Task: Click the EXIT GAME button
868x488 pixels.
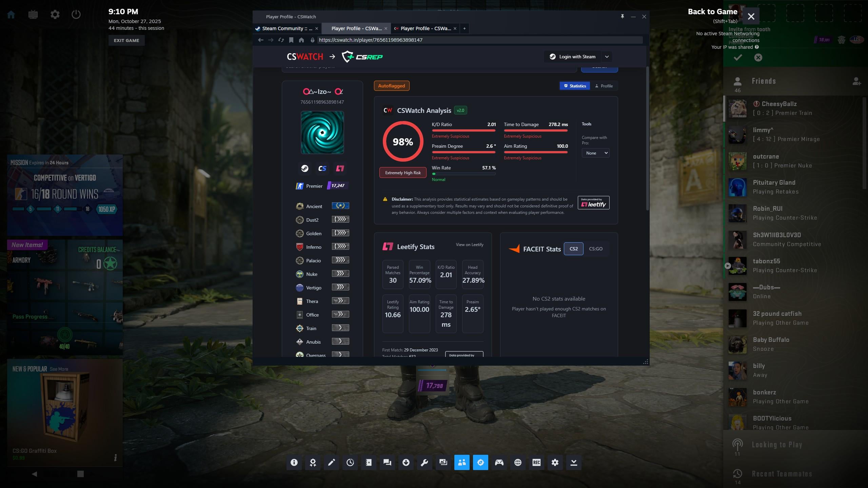Action: pos(126,40)
